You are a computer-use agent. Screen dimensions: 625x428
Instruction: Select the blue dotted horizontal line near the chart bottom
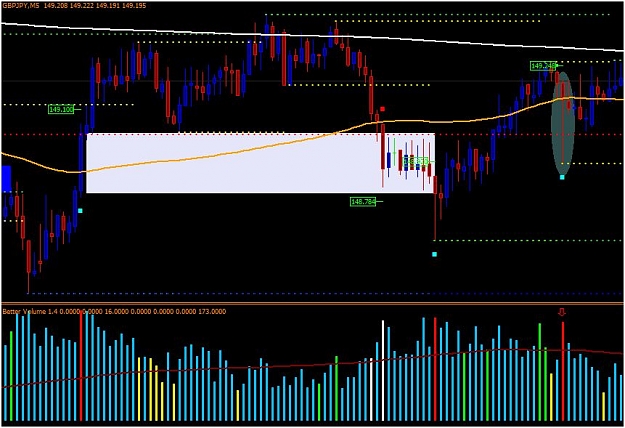(x=325, y=294)
